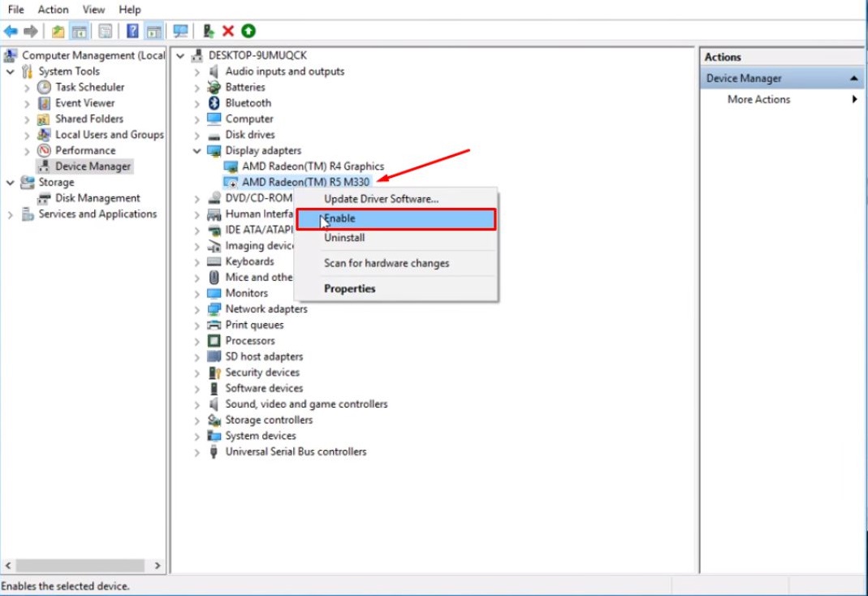The height and width of the screenshot is (596, 868).
Task: Select the Storage controllers category
Action: point(269,420)
